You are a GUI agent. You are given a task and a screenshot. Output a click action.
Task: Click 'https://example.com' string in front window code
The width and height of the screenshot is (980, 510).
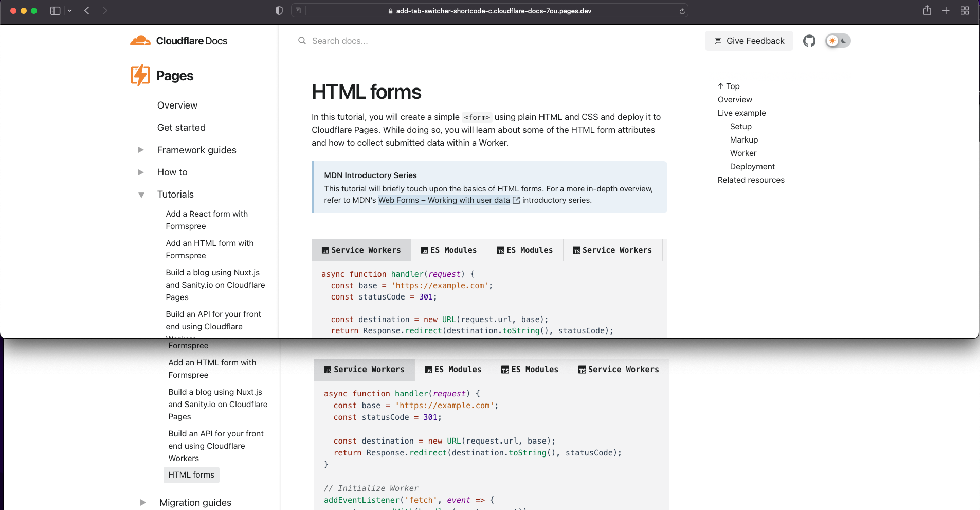coord(440,286)
